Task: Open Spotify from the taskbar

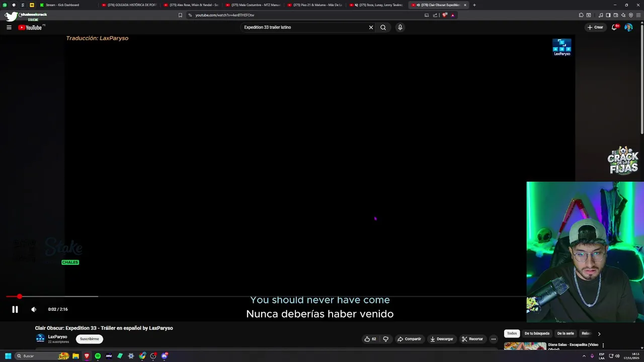Action: pyautogui.click(x=98, y=356)
